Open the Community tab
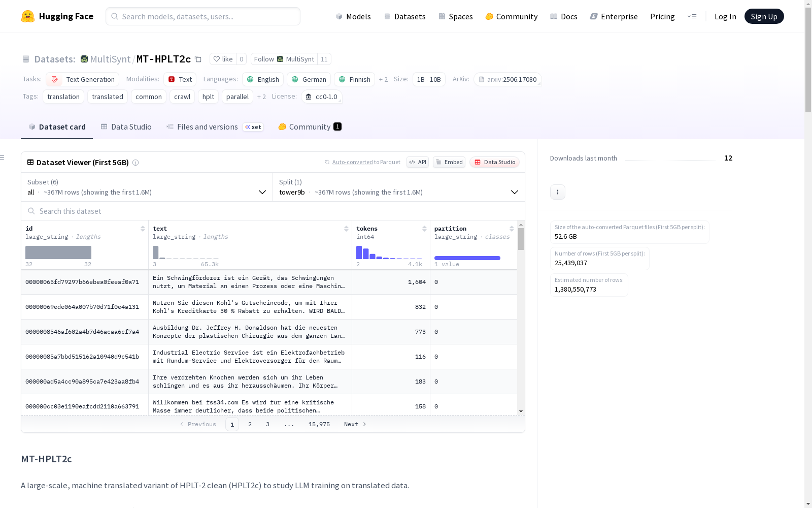Image resolution: width=812 pixels, height=508 pixels. point(310,127)
